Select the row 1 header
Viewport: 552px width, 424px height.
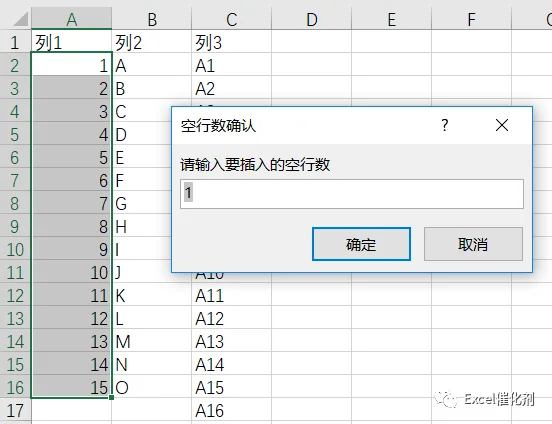[15, 42]
